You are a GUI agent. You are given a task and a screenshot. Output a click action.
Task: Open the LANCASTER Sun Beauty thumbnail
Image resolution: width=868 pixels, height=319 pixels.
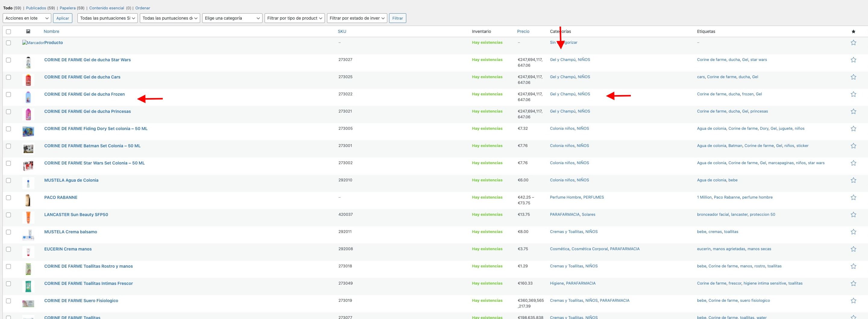[28, 218]
